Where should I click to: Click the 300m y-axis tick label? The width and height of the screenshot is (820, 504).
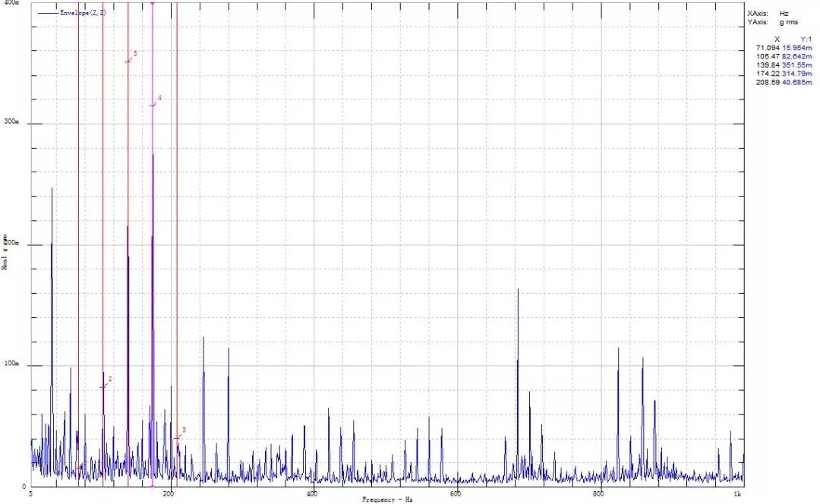click(12, 121)
